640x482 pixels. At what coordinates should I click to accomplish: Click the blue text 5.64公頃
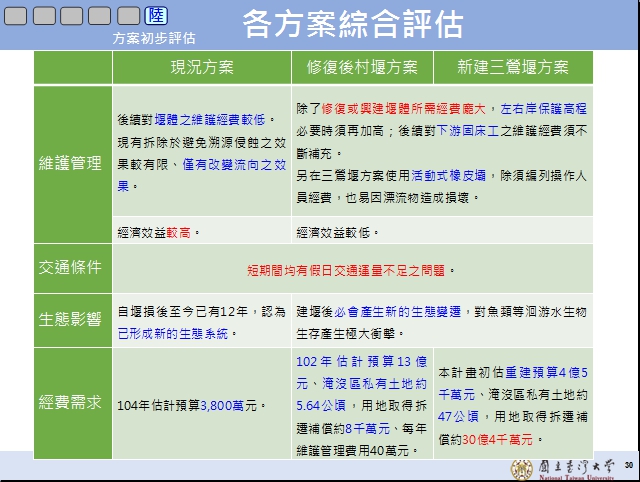coord(321,406)
